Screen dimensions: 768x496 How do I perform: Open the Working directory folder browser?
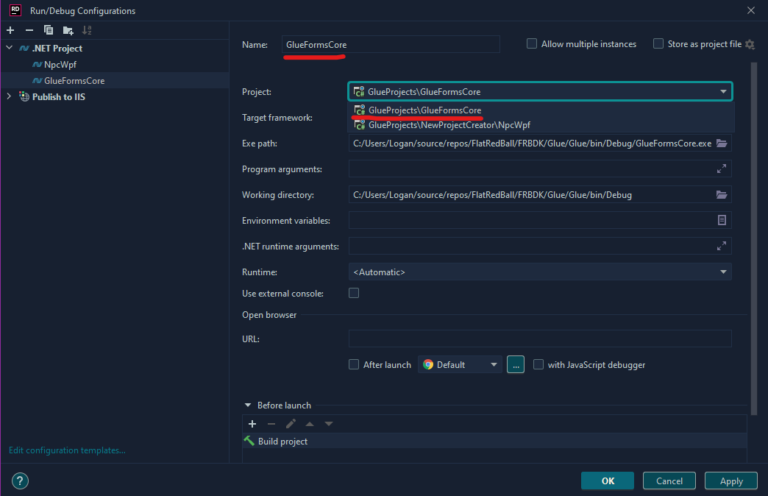(x=722, y=195)
